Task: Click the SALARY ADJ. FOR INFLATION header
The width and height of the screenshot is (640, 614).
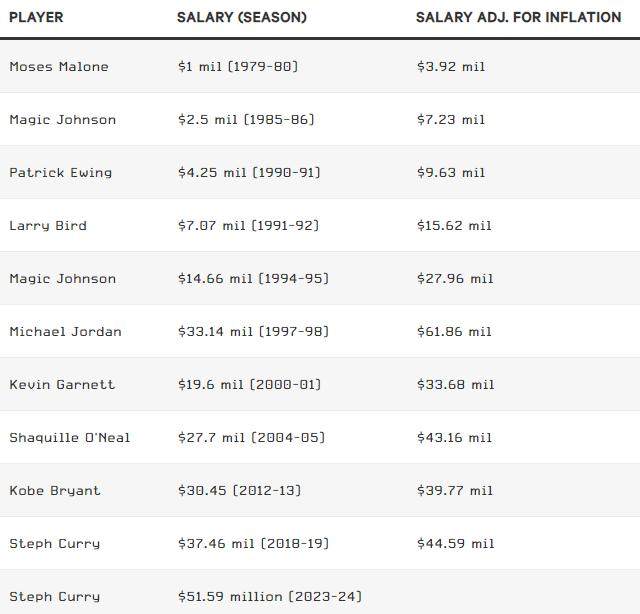Action: (x=518, y=18)
